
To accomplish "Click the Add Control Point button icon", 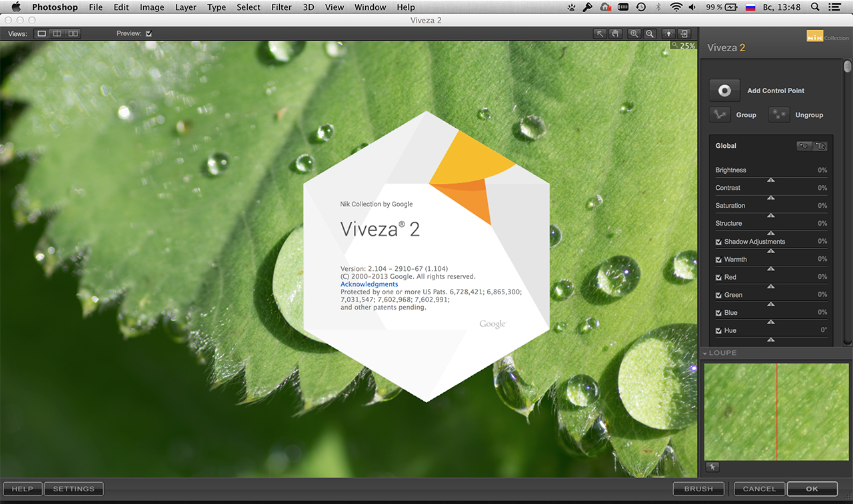I will (x=724, y=91).
